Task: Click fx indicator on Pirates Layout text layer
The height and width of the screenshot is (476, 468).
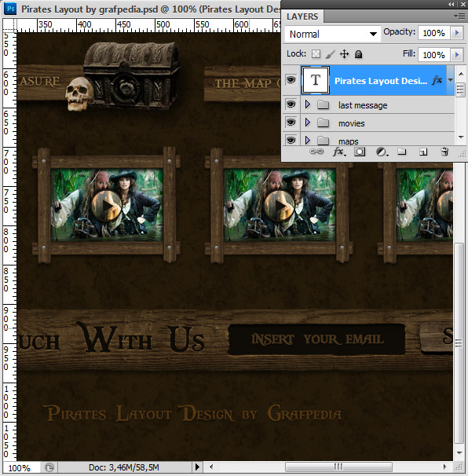Action: (437, 80)
